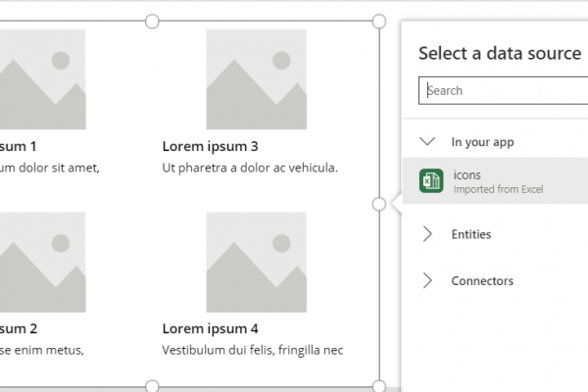Click the Entities category label
The height and width of the screenshot is (392, 588).
(471, 234)
